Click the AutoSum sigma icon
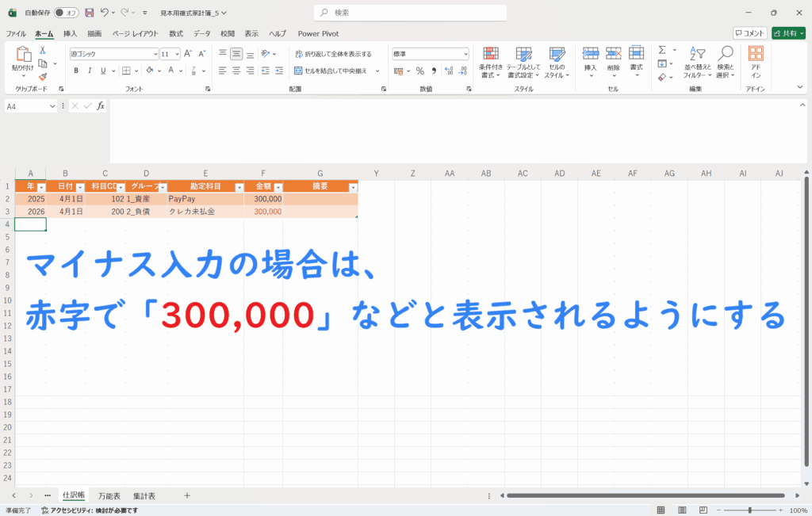Viewport: 812px width, 516px height. (x=662, y=50)
